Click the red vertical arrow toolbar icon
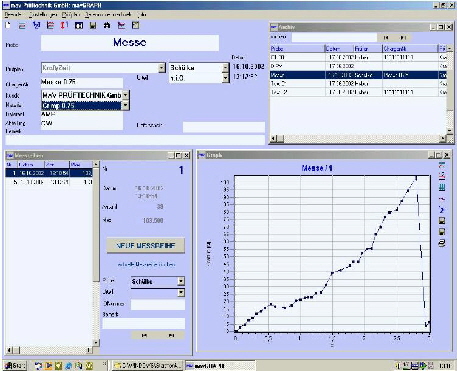Viewport: 457px width, 371px height. 64,25
